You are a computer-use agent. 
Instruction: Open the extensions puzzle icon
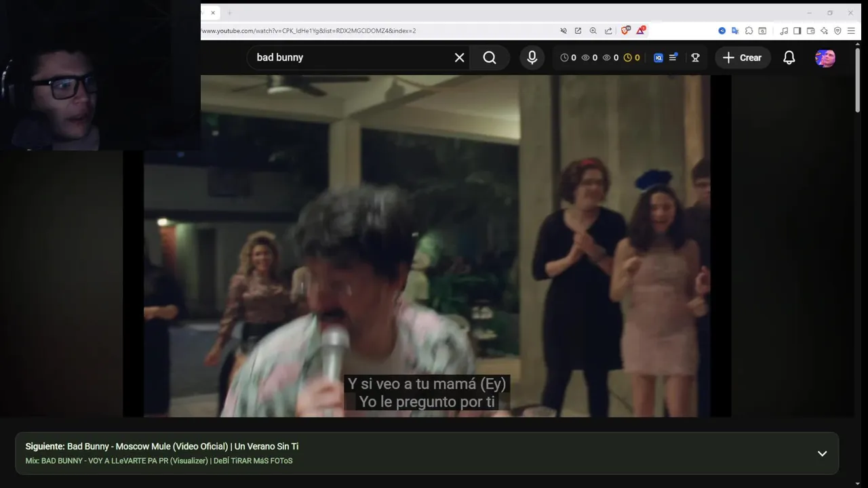coord(749,30)
